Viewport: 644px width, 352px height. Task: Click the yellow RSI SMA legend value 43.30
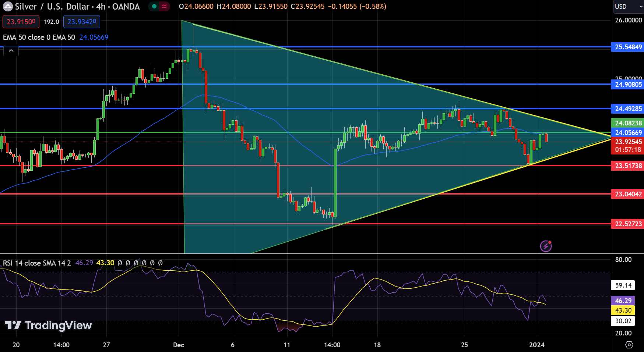(105, 263)
